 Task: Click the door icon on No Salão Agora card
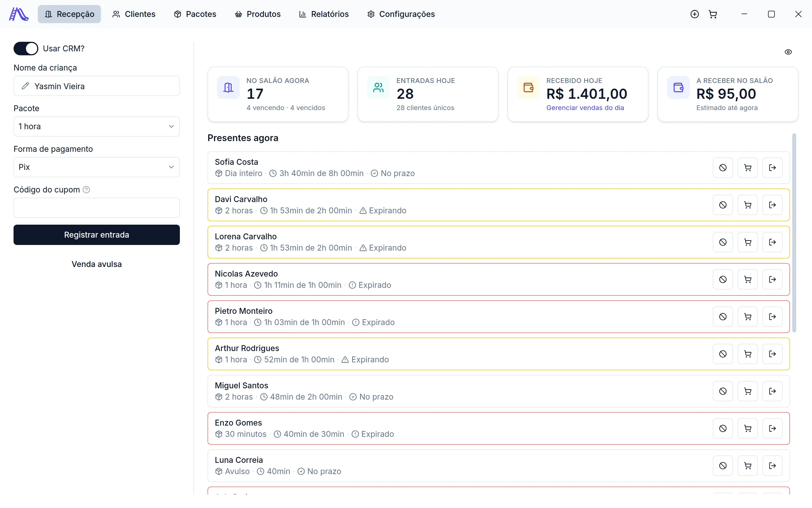click(228, 88)
